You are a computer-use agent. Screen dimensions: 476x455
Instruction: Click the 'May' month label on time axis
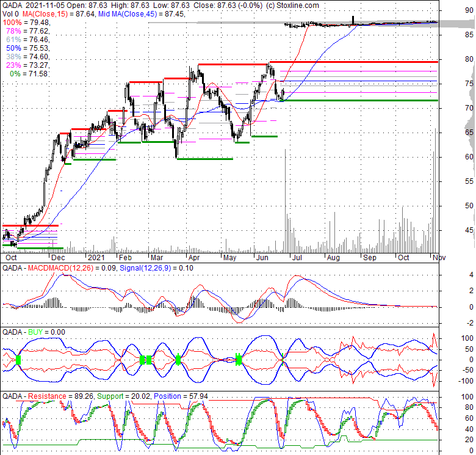(x=229, y=258)
